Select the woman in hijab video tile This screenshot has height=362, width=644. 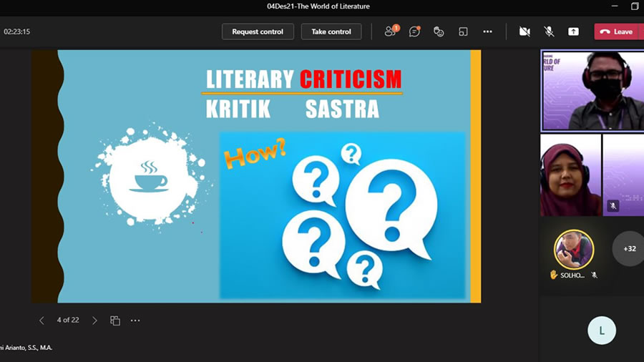[570, 175]
